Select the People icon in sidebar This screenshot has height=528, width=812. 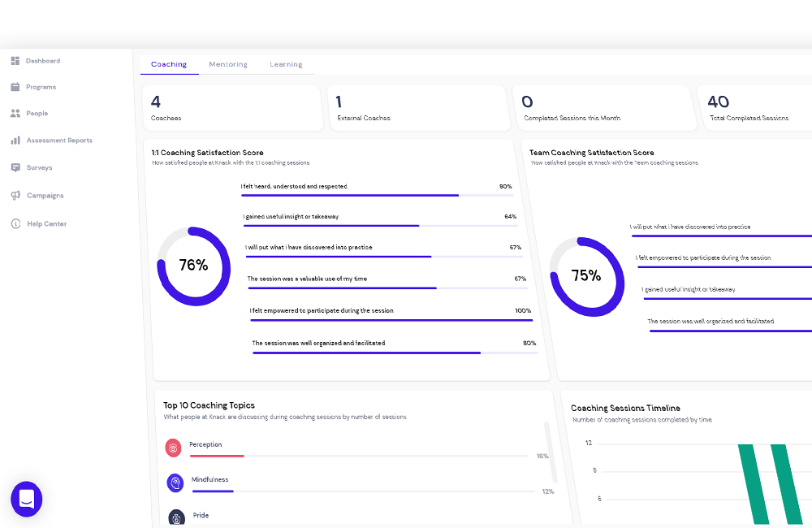[15, 114]
